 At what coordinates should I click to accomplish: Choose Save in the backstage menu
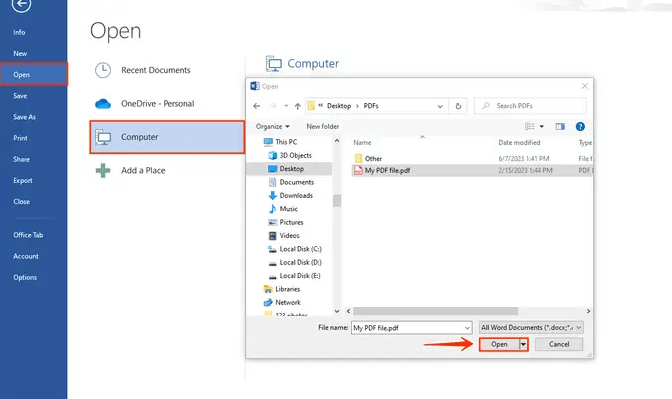tap(20, 96)
